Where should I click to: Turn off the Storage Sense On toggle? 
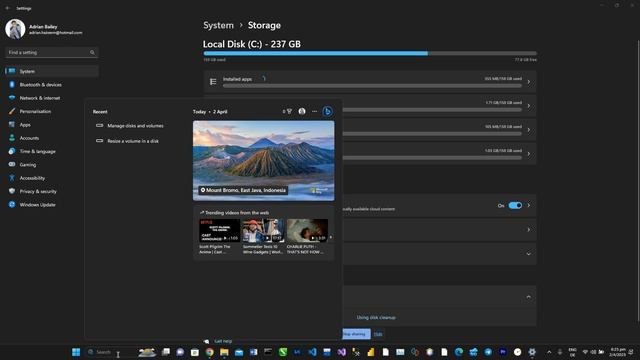pyautogui.click(x=515, y=205)
